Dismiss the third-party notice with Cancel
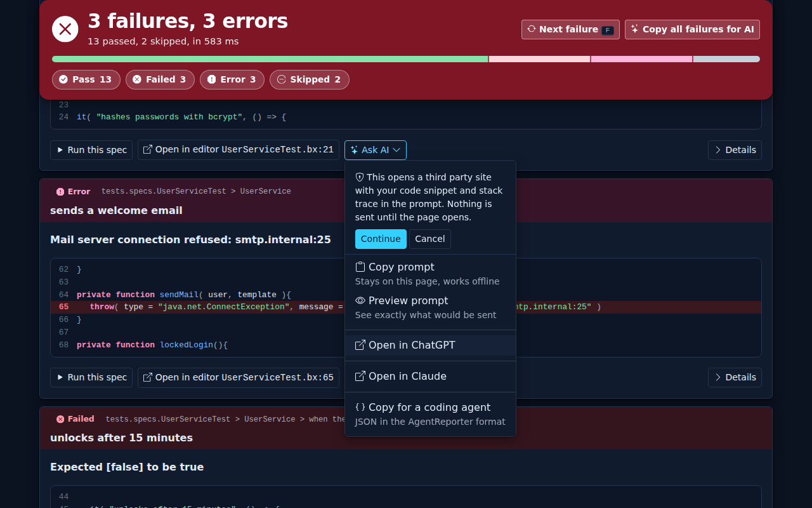 tap(430, 239)
